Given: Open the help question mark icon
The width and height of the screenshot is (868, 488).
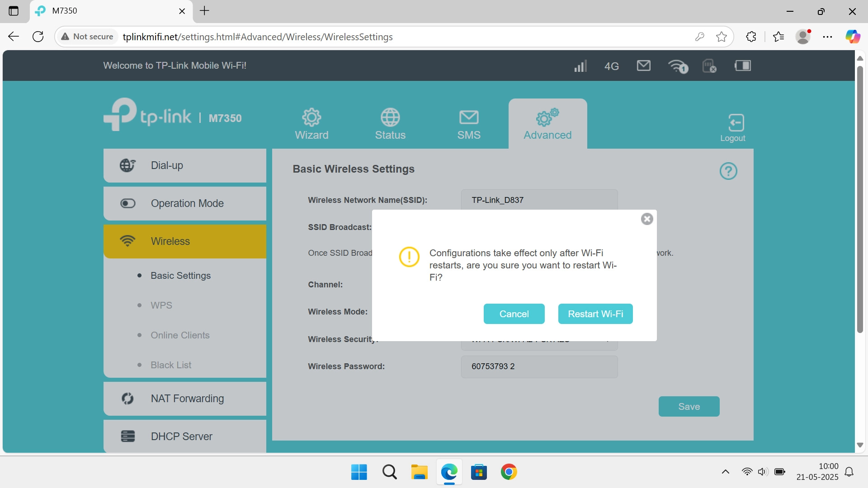Looking at the screenshot, I should [x=728, y=171].
